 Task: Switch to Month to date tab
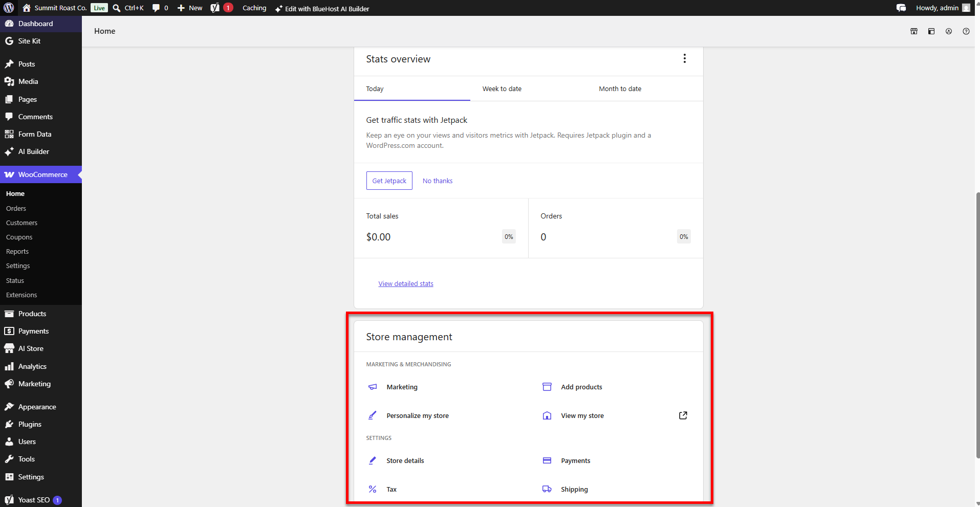tap(645, 89)
